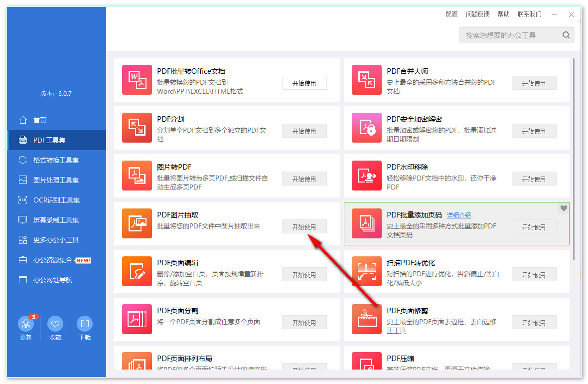Open 办公资源集合 in sidebar
588x384 pixels.
[x=57, y=260]
